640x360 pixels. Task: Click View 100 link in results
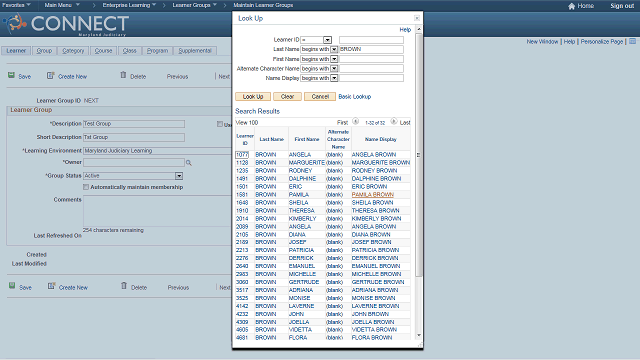tap(247, 122)
